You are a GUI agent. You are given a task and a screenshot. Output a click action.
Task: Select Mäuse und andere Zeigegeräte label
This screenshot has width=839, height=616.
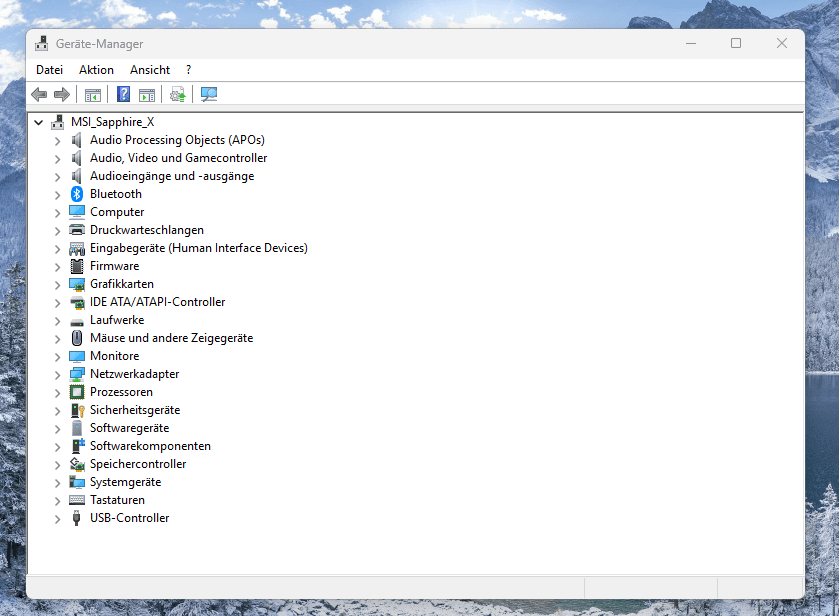(x=171, y=338)
